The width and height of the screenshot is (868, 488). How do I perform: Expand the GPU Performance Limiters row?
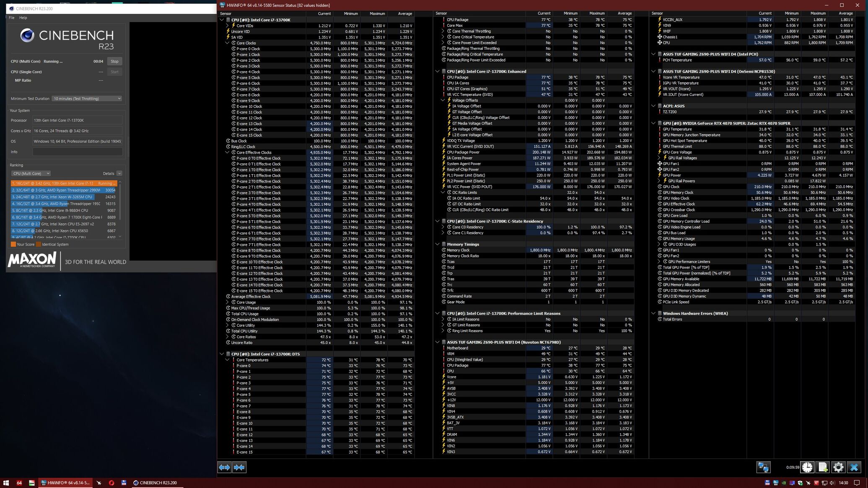tap(659, 261)
